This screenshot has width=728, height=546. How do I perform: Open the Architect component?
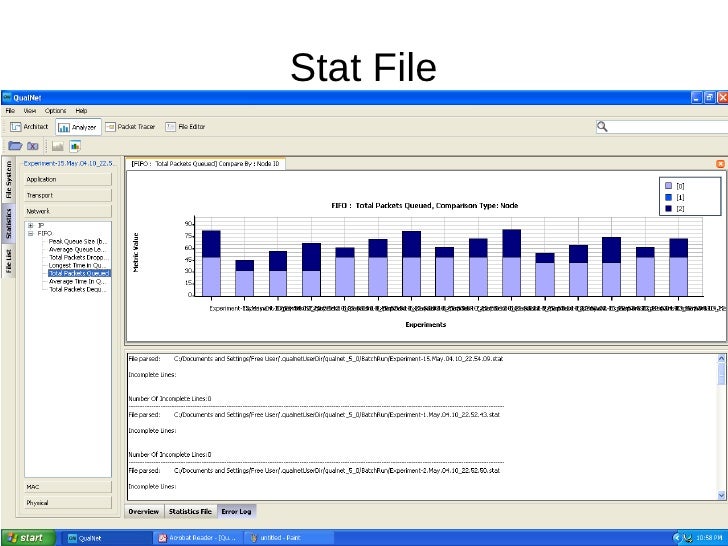[29, 126]
